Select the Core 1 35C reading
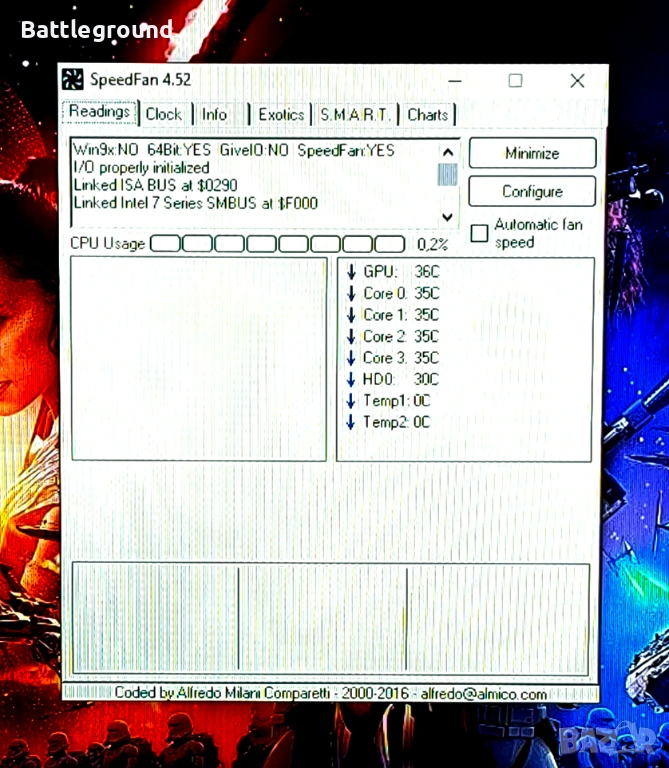 [402, 314]
